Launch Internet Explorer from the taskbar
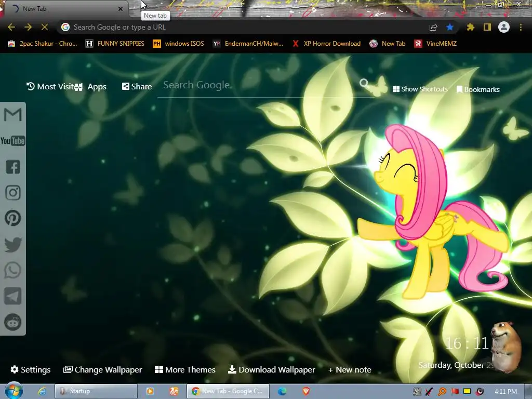This screenshot has height=399, width=532. [42, 391]
